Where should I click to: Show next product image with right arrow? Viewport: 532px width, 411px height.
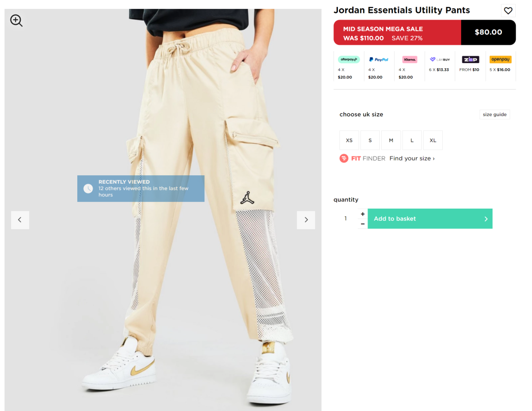[x=306, y=220]
